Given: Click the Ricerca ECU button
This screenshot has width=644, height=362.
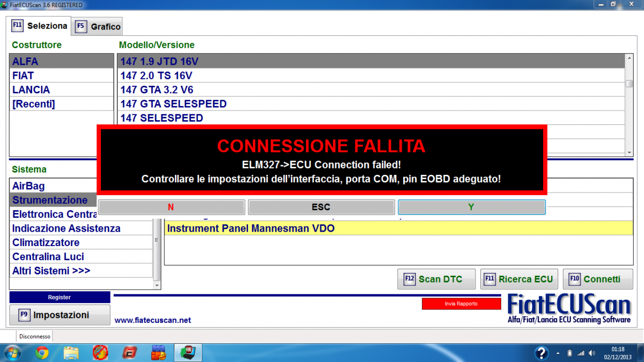Looking at the screenshot, I should 519,279.
